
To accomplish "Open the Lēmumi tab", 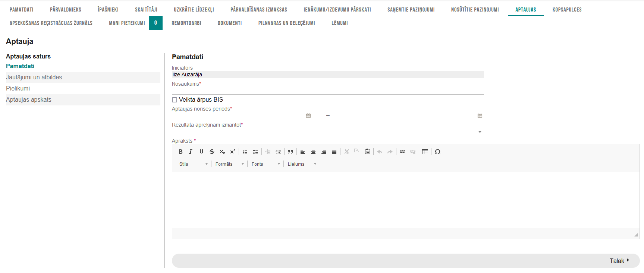I will (340, 23).
